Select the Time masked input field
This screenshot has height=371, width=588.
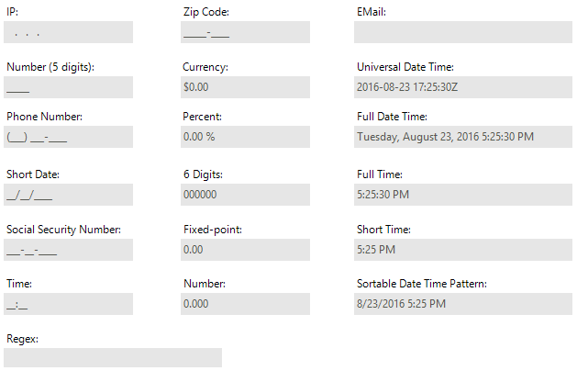[68, 304]
